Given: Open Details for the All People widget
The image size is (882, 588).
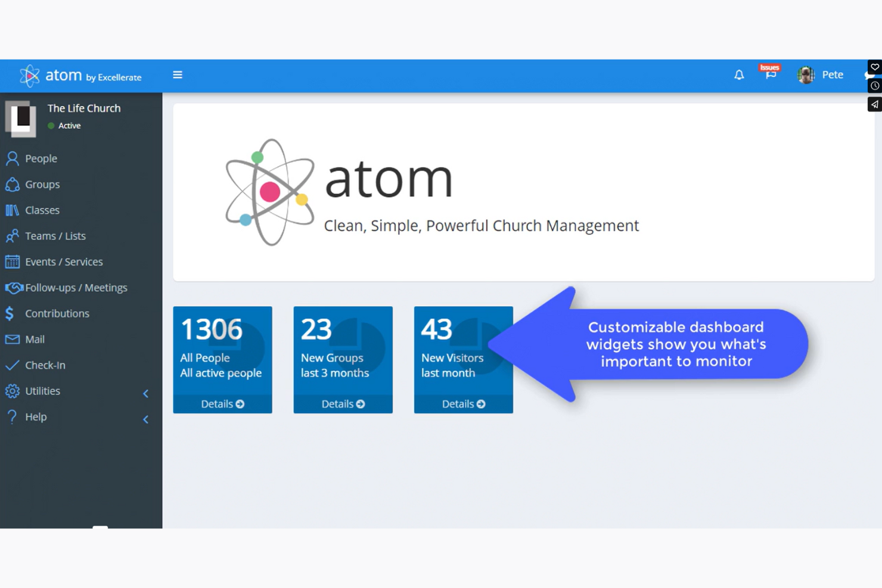Looking at the screenshot, I should tap(222, 404).
